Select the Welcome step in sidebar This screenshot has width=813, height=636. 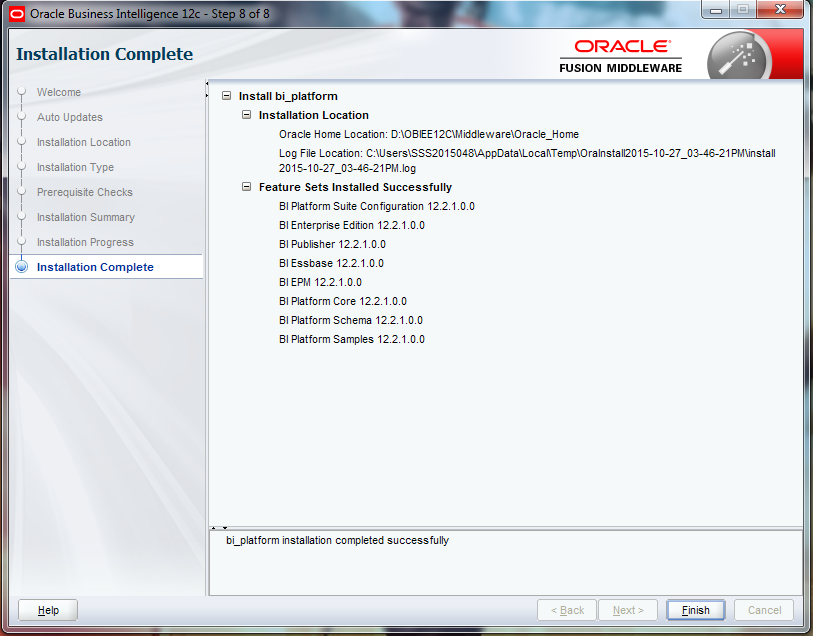[x=59, y=92]
